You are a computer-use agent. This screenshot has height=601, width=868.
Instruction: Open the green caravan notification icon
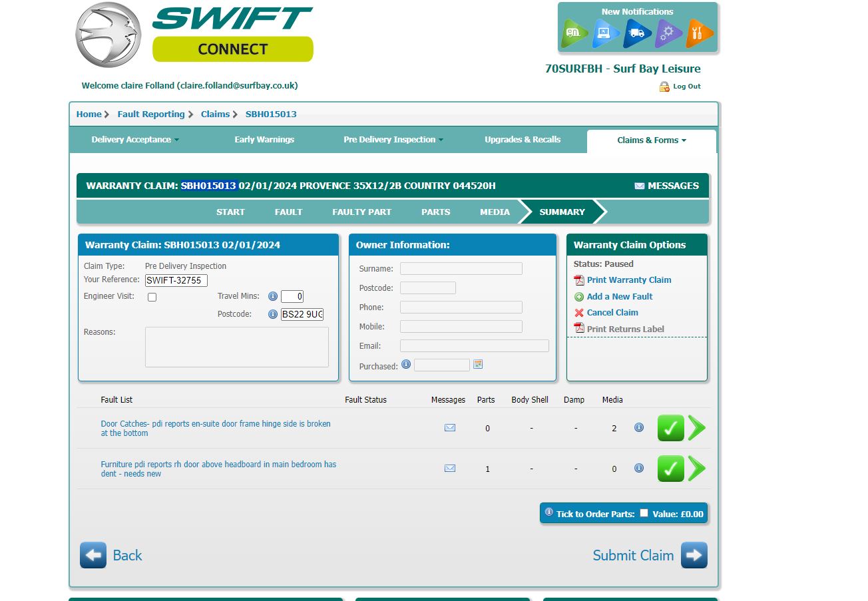click(x=573, y=33)
